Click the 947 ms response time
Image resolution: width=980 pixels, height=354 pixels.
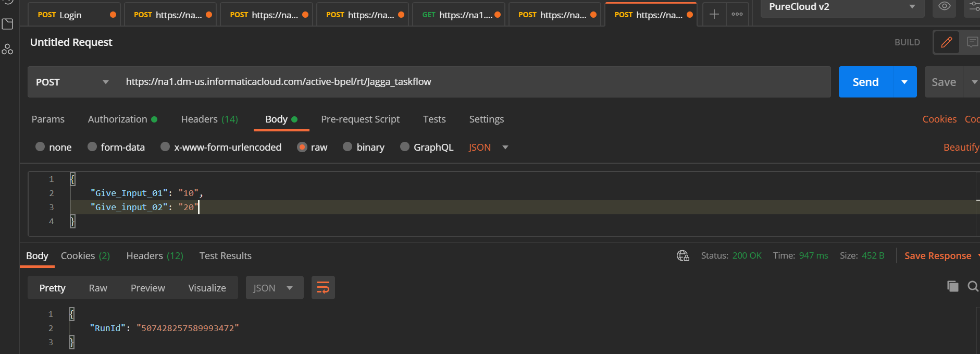813,255
